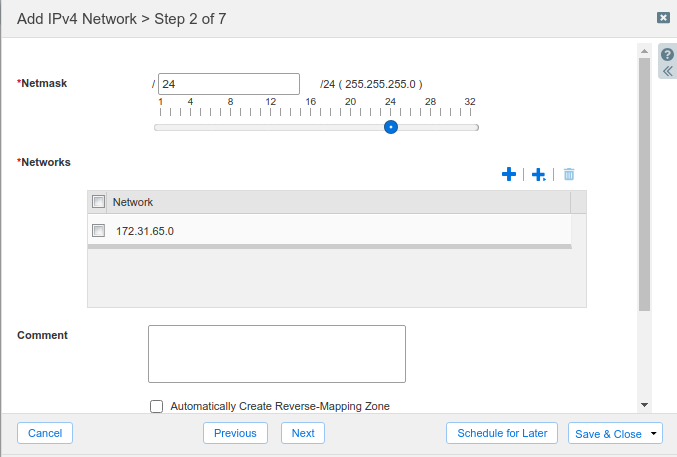Click the netmask slider handle
Image resolution: width=677 pixels, height=457 pixels.
click(391, 127)
